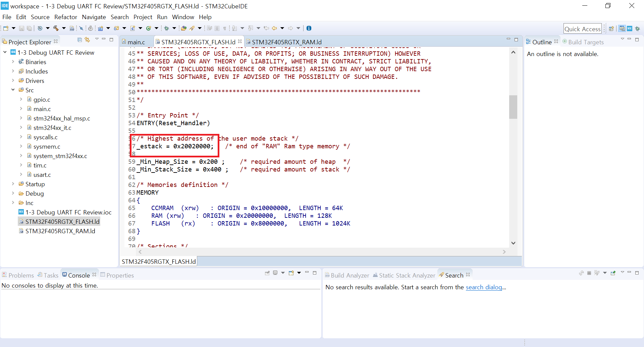
Task: Open dropdown arrow next to hammer Build
Action: [x=64, y=28]
